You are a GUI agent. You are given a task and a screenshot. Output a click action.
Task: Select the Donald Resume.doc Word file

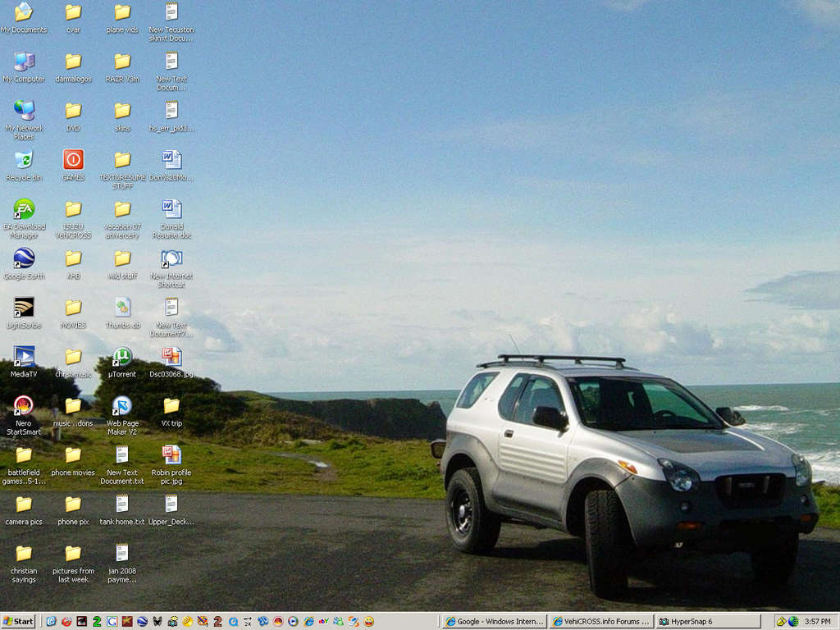point(172,218)
